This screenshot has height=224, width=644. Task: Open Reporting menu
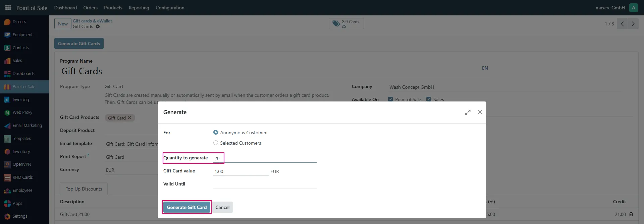139,8
